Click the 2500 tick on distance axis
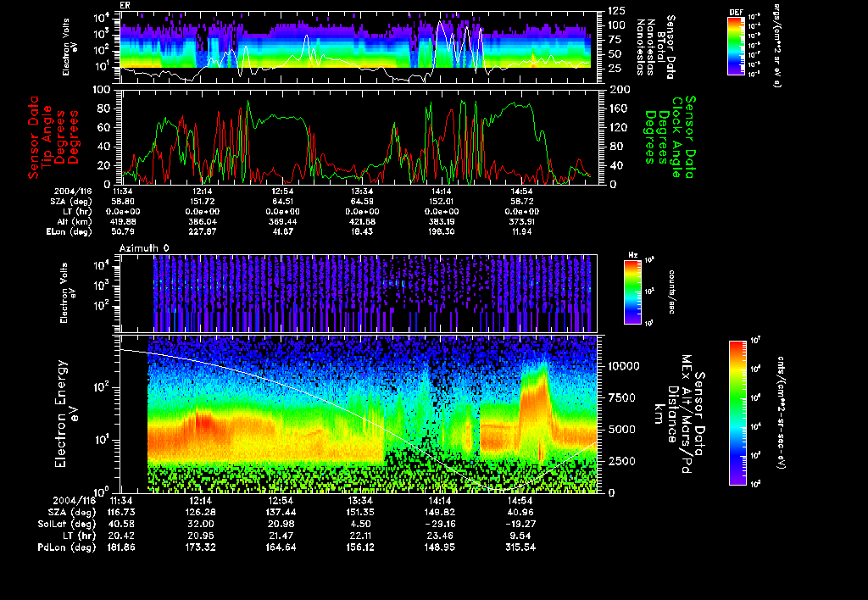Screen dimensions: 868x600 point(621,461)
